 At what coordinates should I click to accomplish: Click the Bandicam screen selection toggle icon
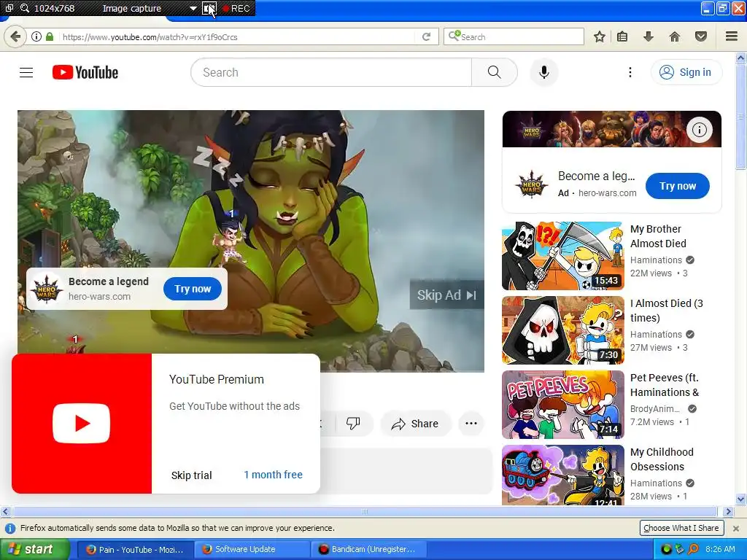tap(209, 8)
